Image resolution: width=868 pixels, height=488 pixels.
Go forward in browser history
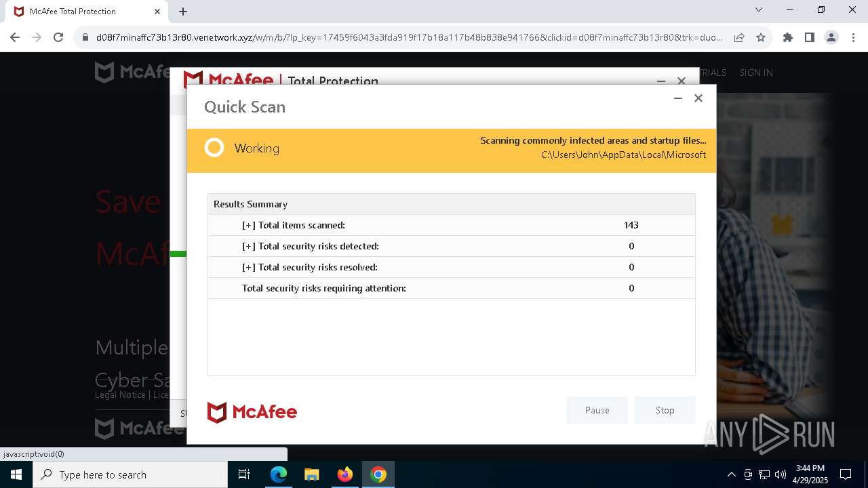coord(37,38)
